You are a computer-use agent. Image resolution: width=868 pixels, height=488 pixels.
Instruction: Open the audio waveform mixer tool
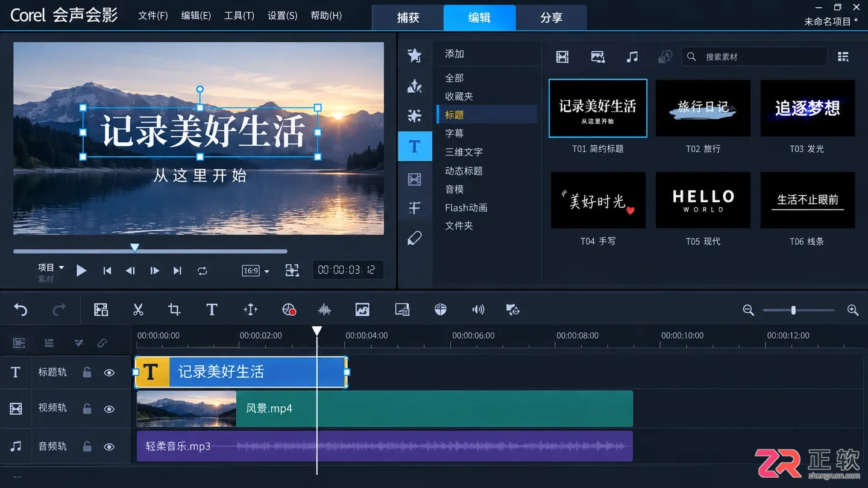tap(324, 310)
